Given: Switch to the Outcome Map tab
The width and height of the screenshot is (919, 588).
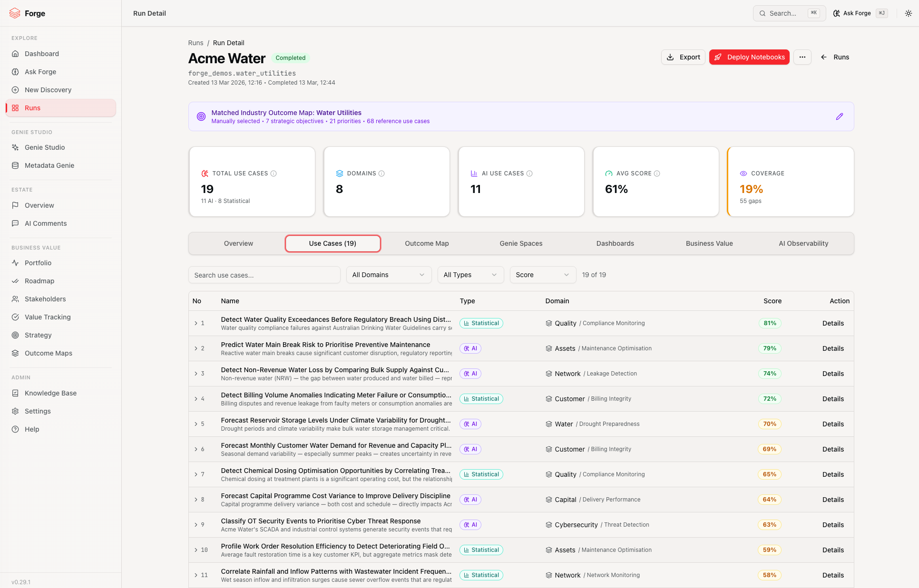Looking at the screenshot, I should click(x=427, y=243).
